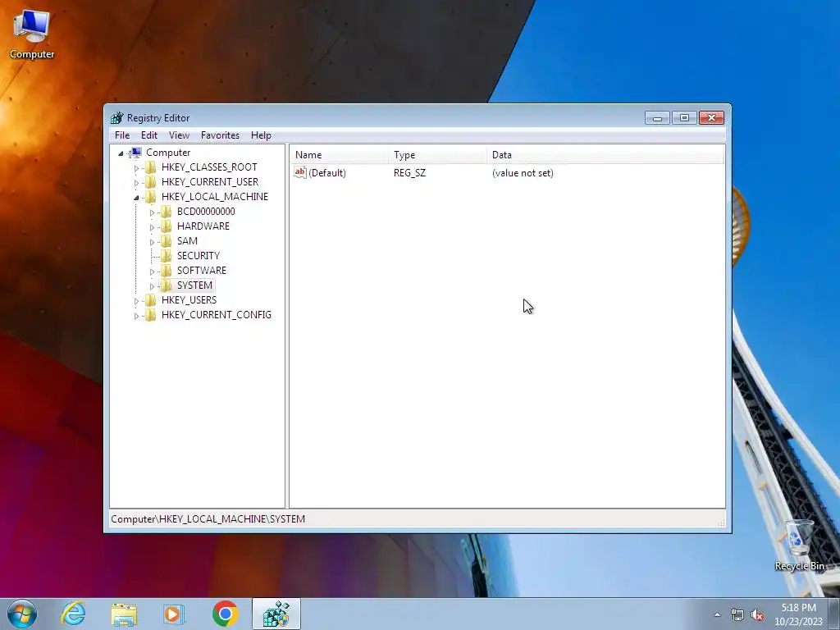The image size is (840, 630).
Task: Click REG_SZ type cell
Action: (410, 173)
